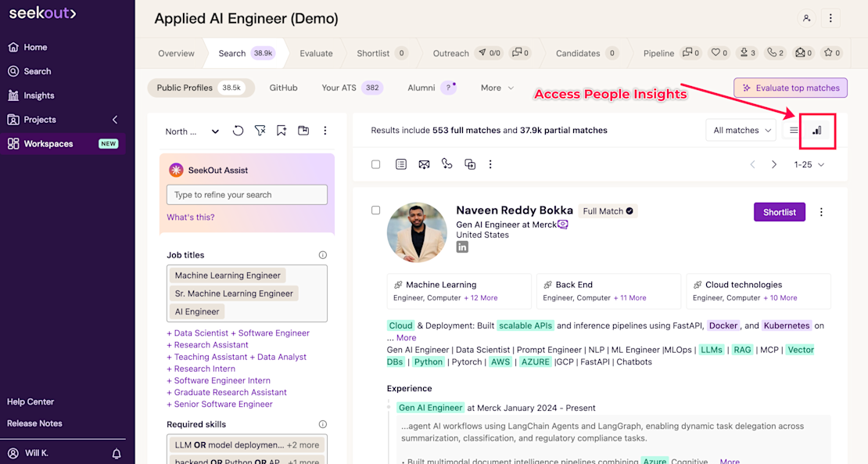Click the save search bookmark icon
This screenshot has height=464, width=868.
(282, 131)
